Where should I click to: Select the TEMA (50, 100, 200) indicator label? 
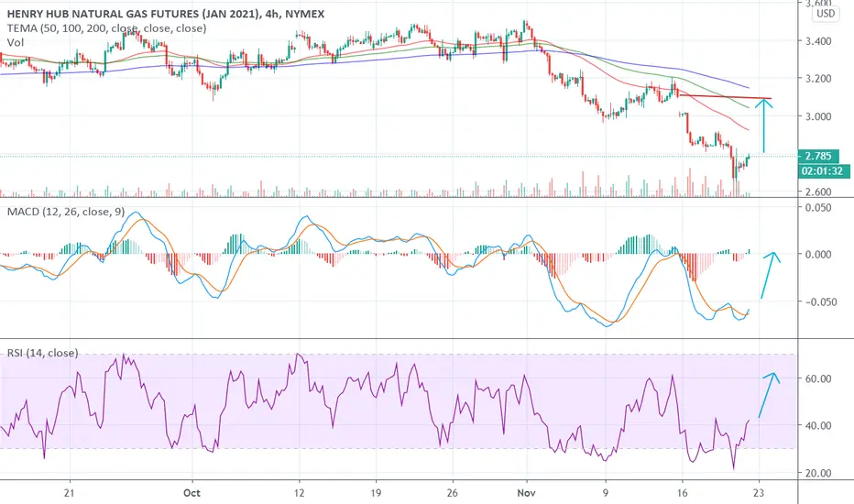click(x=106, y=28)
